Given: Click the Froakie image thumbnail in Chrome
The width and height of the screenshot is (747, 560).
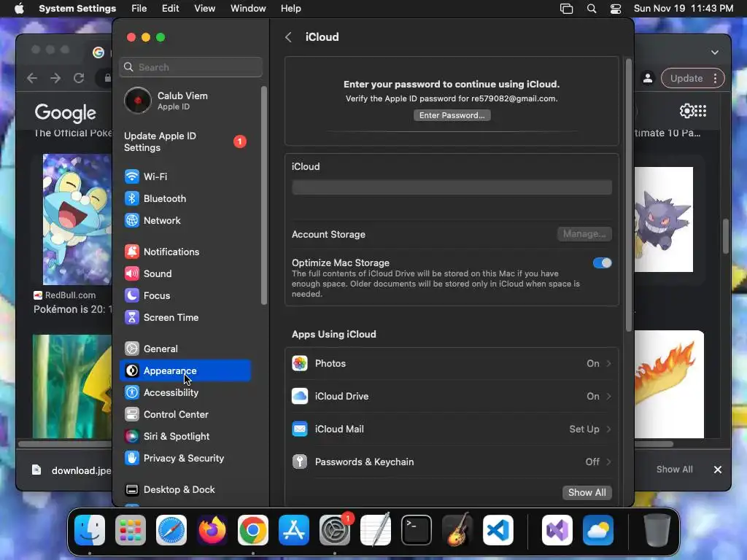Looking at the screenshot, I should (x=77, y=219).
